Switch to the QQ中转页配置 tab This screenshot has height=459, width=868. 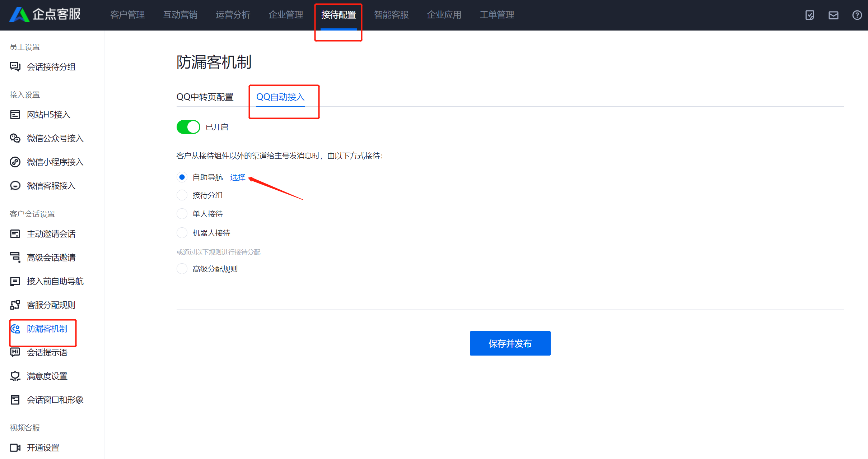point(205,97)
